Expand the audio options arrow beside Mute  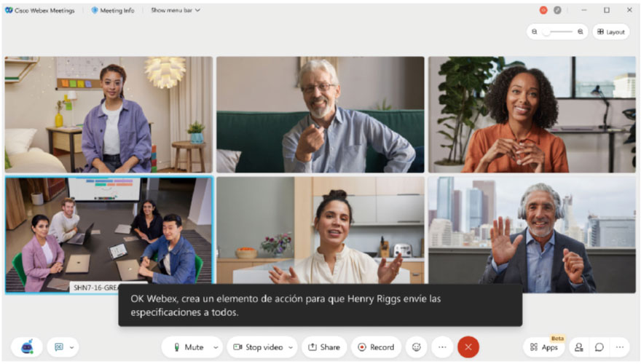click(216, 347)
